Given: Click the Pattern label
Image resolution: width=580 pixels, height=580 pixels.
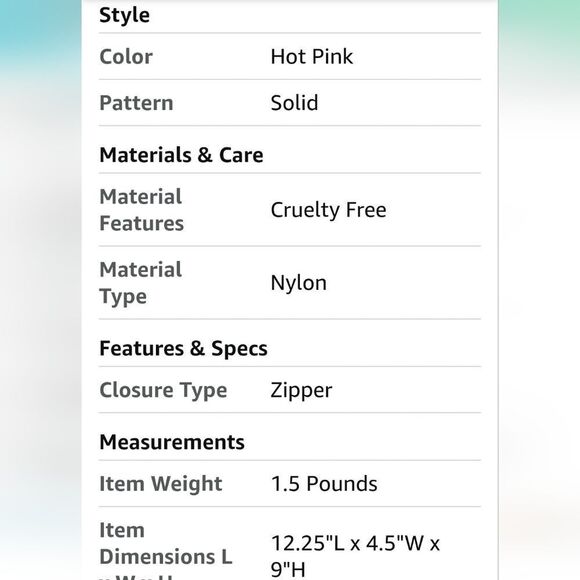Looking at the screenshot, I should [x=136, y=103].
